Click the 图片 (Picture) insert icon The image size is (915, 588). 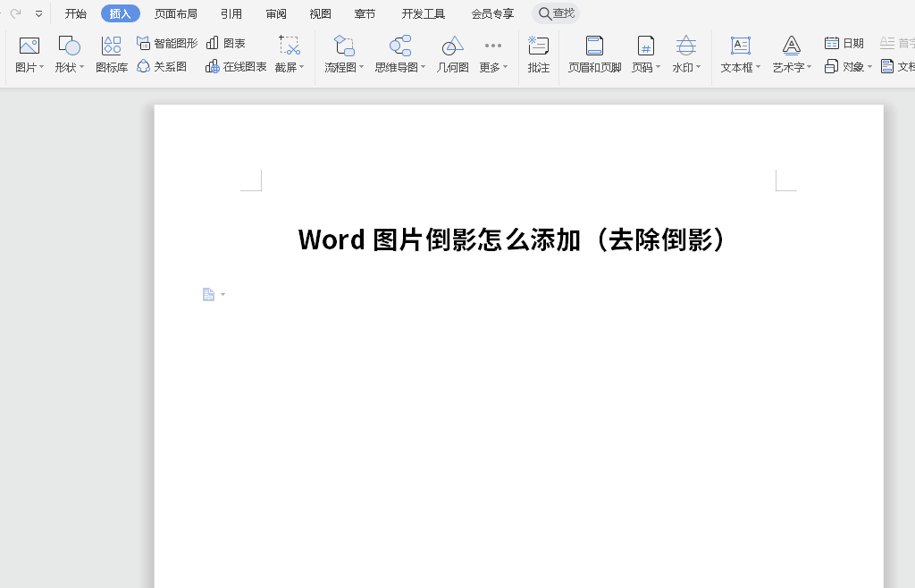point(29,46)
